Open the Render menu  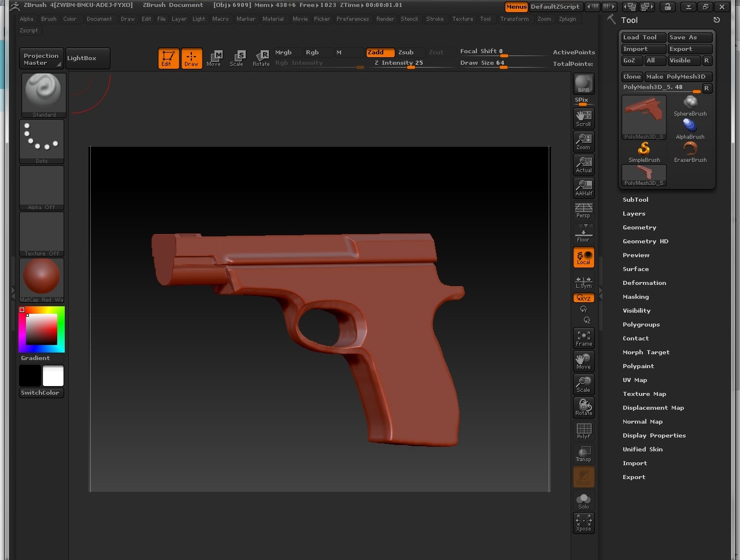point(385,19)
